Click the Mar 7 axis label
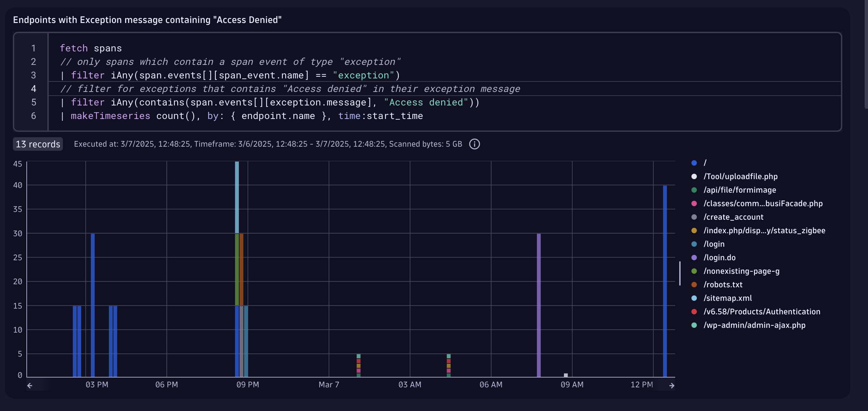 (x=328, y=385)
